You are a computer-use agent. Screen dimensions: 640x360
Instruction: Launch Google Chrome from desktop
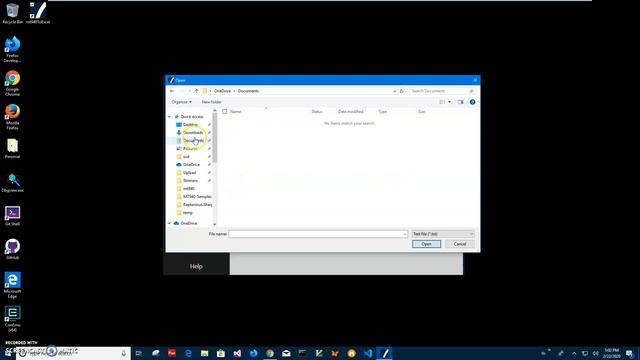pyautogui.click(x=12, y=83)
